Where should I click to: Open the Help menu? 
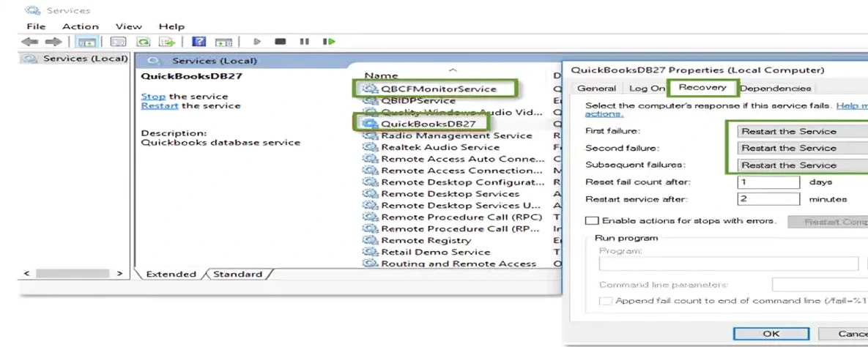coord(171,26)
